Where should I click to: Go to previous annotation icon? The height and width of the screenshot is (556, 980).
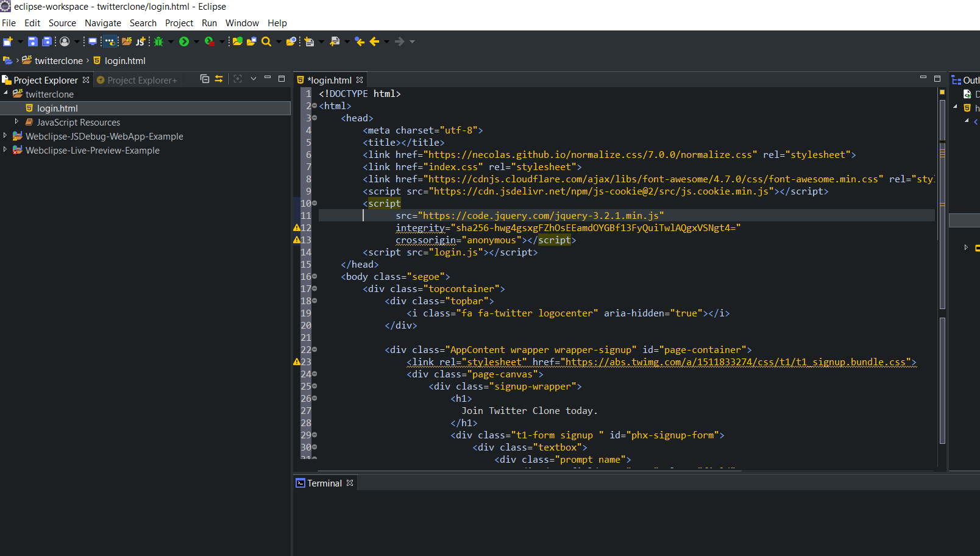335,41
